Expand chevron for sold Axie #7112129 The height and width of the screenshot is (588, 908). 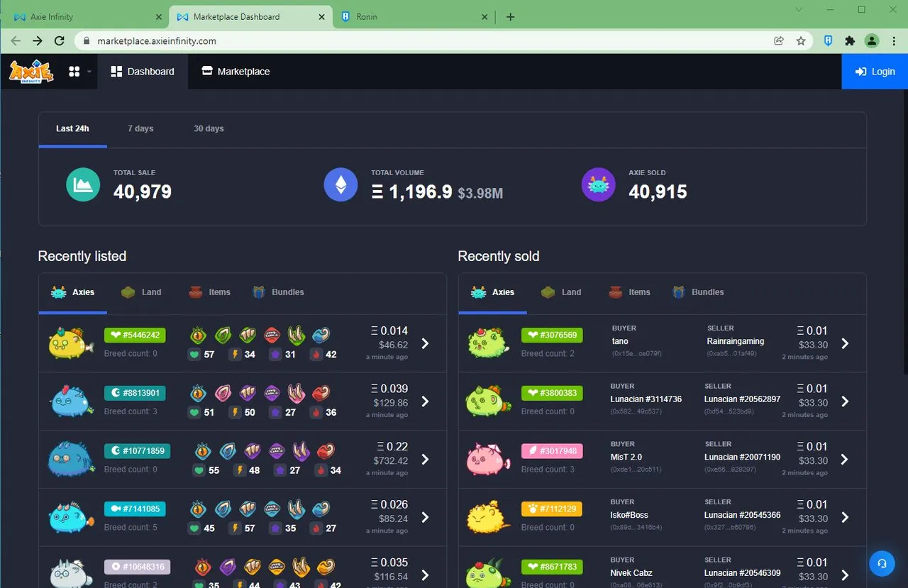pyautogui.click(x=845, y=518)
